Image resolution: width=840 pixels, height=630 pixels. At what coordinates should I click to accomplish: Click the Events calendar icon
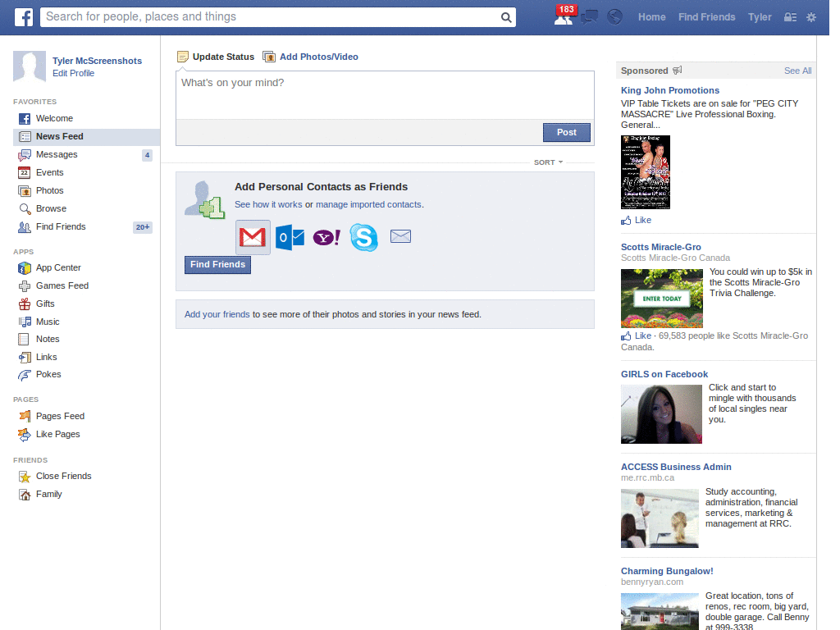[24, 172]
